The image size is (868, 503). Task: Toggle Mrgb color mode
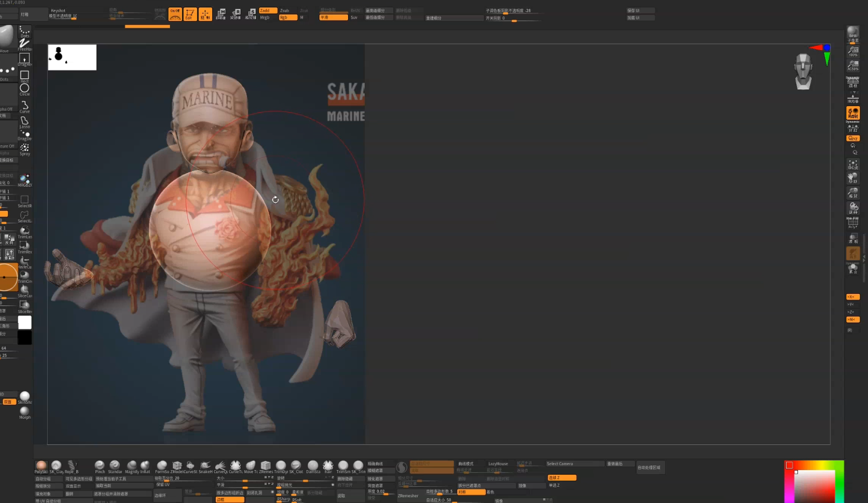(265, 17)
